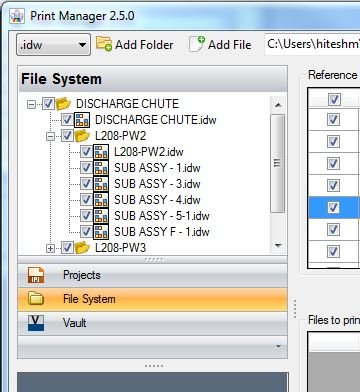The width and height of the screenshot is (360, 392).
Task: Click the Vault panel icon
Action: point(36,323)
